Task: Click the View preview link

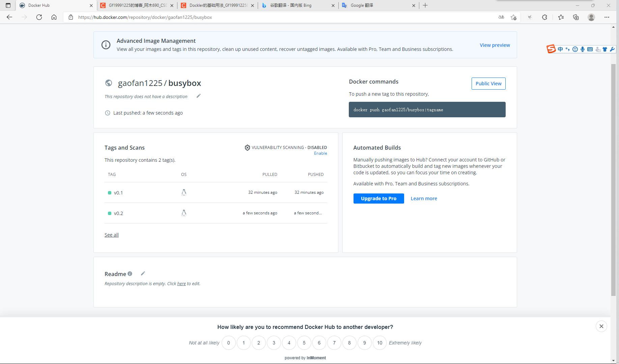Action: pyautogui.click(x=495, y=45)
